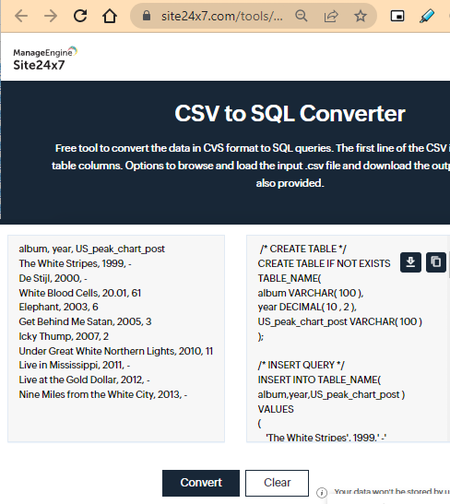Go forward to the next page
This screenshot has width=450, height=504.
(x=51, y=16)
